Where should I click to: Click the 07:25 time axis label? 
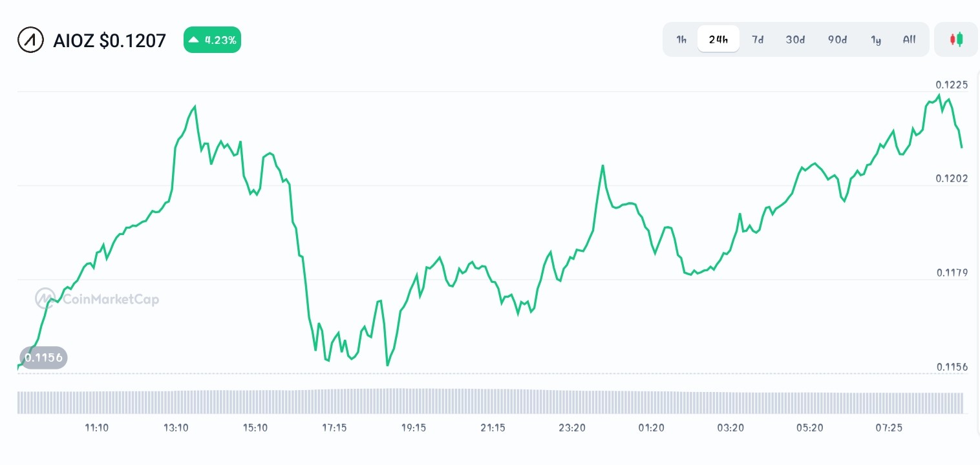889,428
